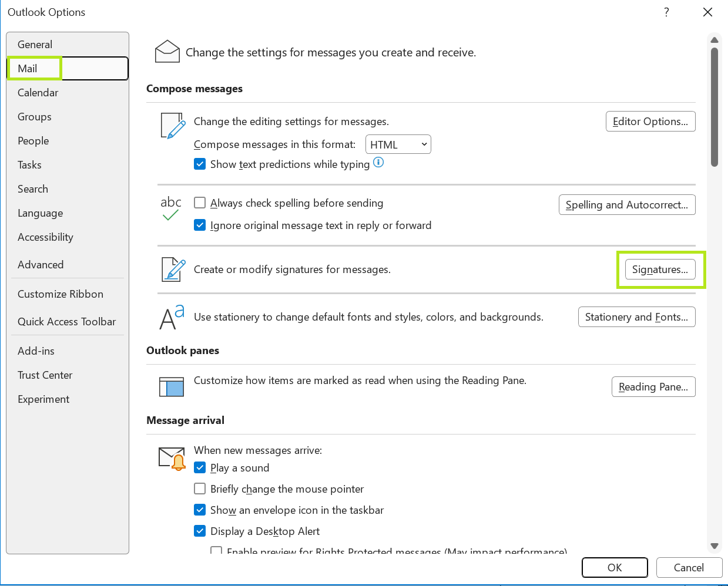The image size is (728, 586).
Task: Click the Outlook panes section heading
Action: (183, 351)
